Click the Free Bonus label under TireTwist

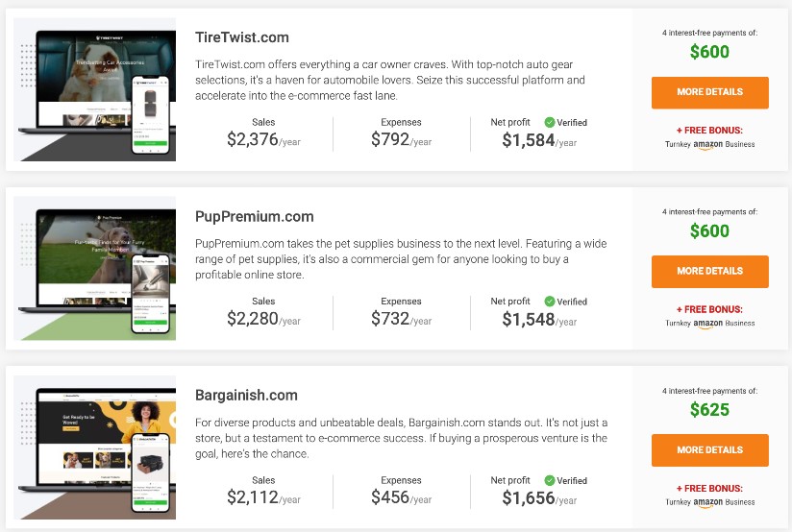pos(709,130)
